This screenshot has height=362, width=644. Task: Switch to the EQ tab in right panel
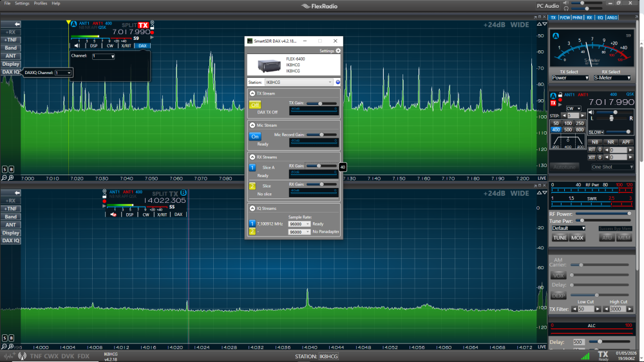(x=600, y=17)
